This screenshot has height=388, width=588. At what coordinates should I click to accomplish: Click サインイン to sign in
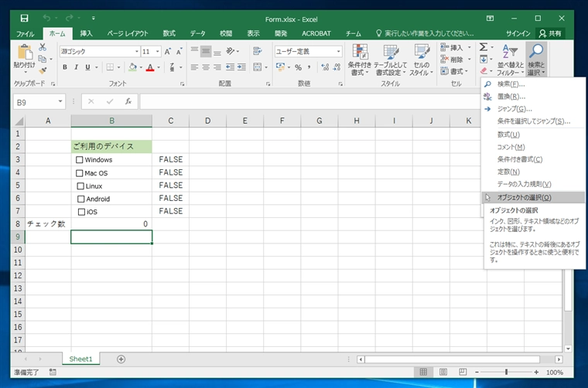[x=518, y=33]
